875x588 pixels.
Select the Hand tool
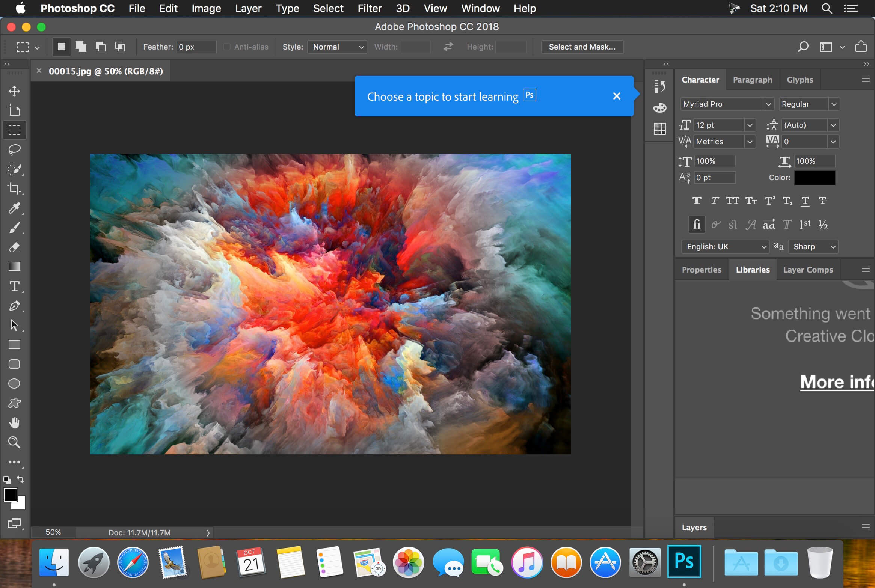point(14,423)
